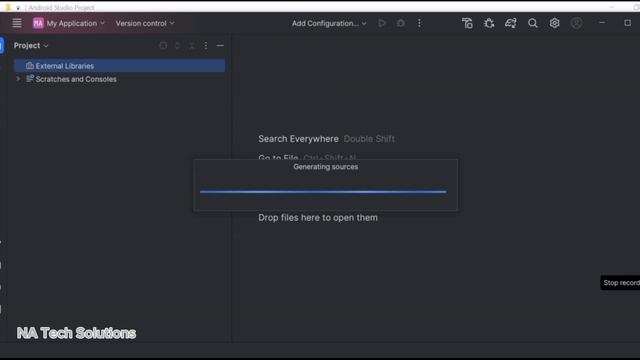Sync project with Gradle files icon

coord(511,23)
